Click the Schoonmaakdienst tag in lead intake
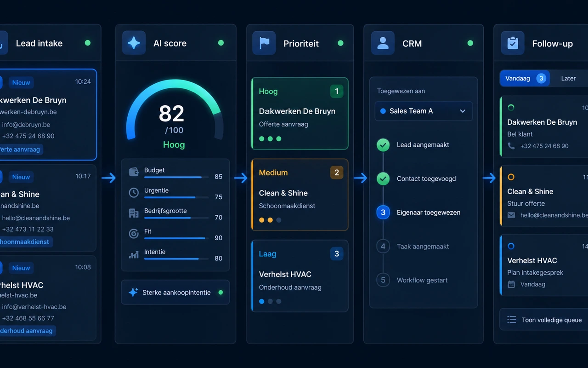 25,241
